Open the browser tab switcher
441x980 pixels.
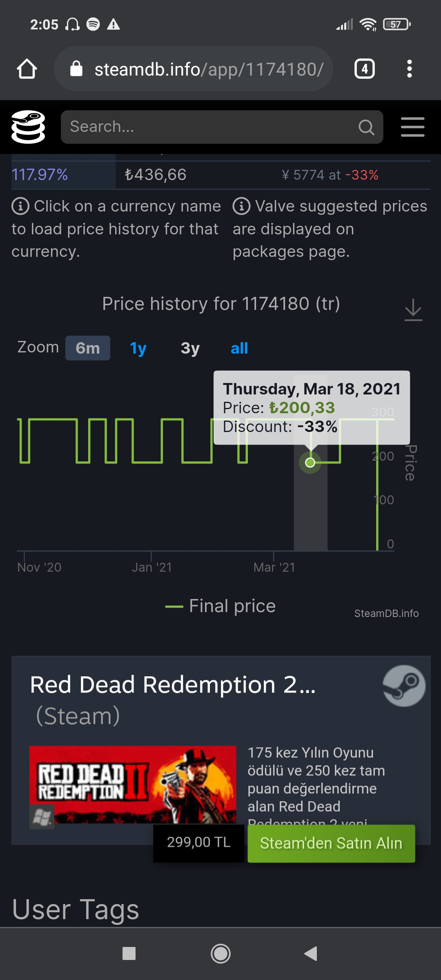tap(364, 69)
